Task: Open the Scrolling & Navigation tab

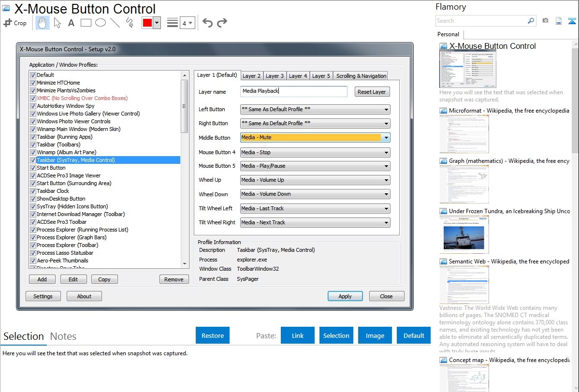Action: [x=361, y=76]
